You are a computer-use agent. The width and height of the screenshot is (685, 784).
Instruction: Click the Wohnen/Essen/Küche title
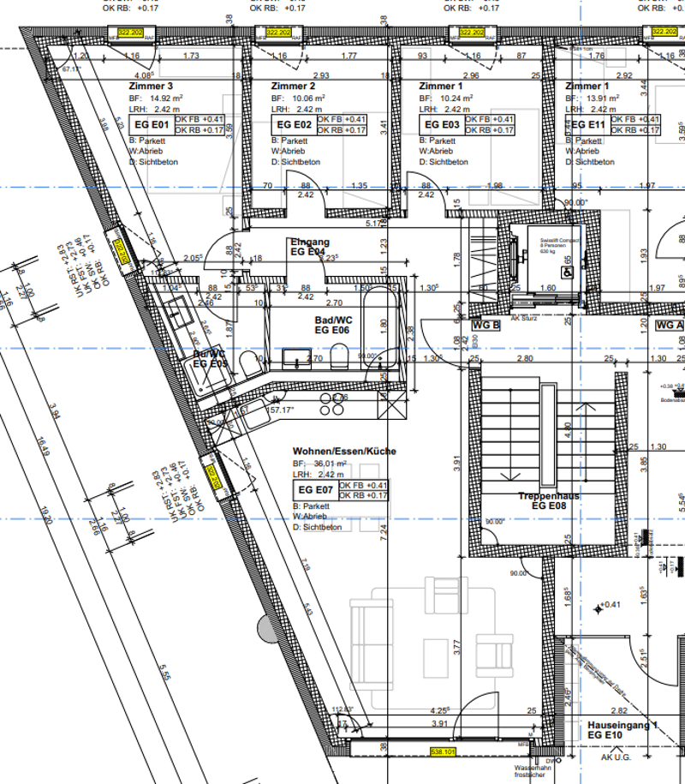[344, 451]
